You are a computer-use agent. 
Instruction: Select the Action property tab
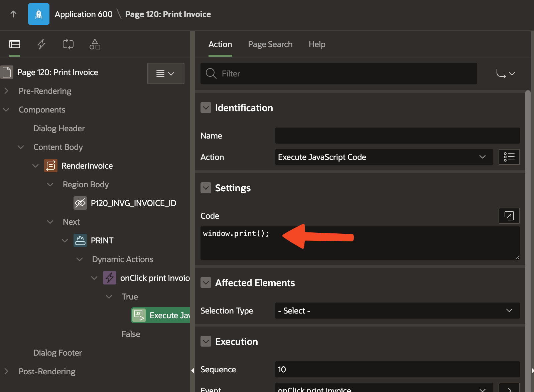click(x=220, y=44)
